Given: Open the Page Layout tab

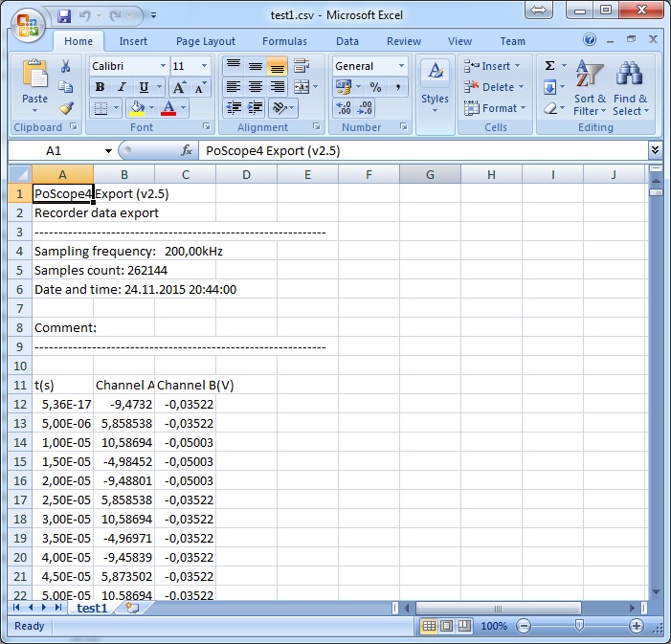Looking at the screenshot, I should click(x=206, y=41).
